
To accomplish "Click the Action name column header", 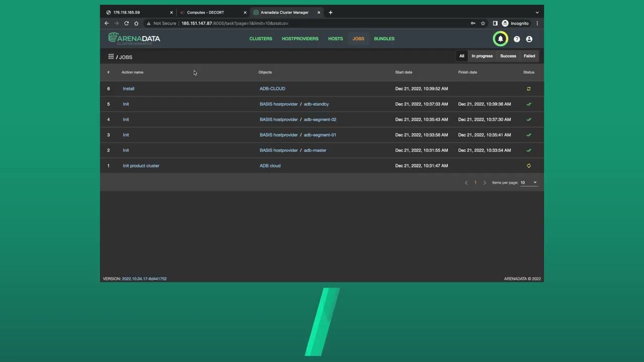I will pyautogui.click(x=132, y=72).
